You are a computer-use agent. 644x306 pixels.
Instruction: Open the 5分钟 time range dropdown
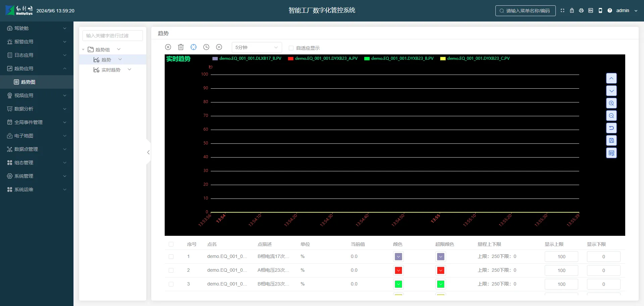[x=257, y=47]
